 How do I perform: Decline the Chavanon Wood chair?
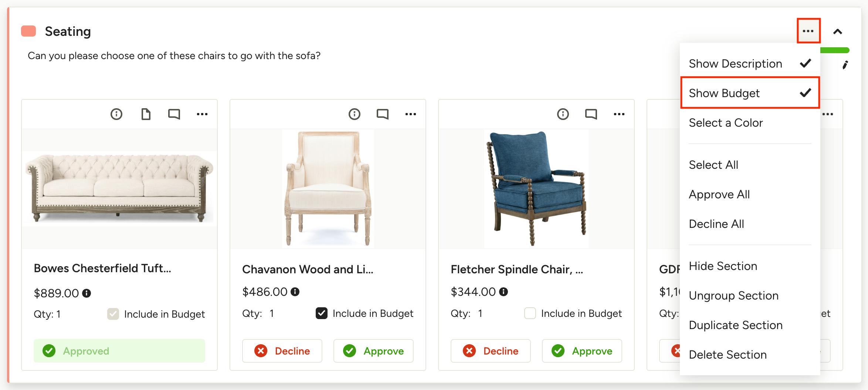coord(282,351)
